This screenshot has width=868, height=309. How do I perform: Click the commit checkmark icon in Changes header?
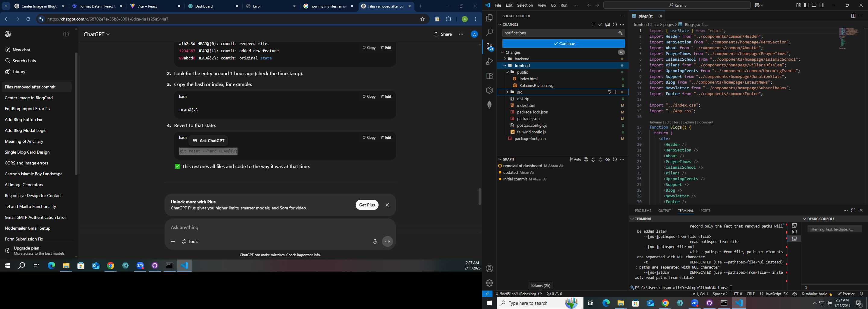pos(600,25)
